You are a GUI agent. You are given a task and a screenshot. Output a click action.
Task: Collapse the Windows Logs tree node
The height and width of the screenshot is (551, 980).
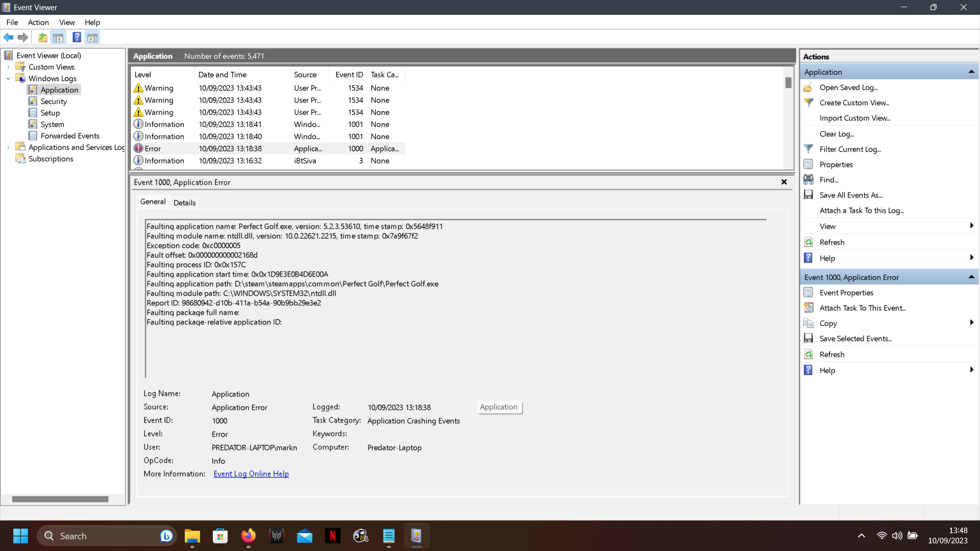pyautogui.click(x=8, y=79)
